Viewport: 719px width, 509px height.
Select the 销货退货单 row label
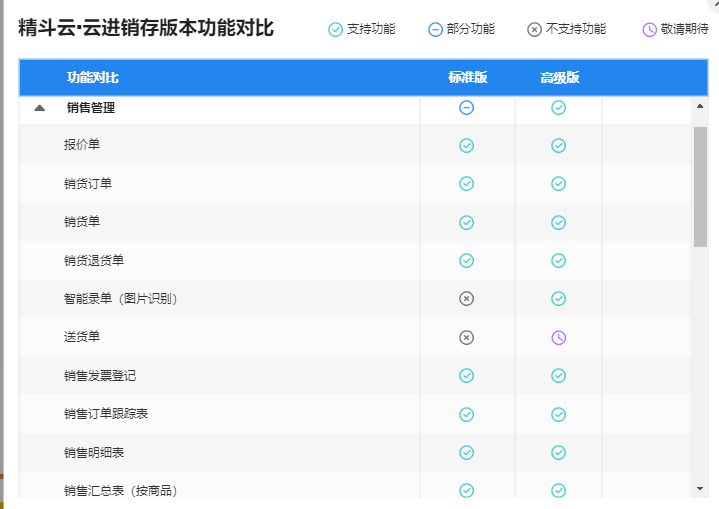pos(94,260)
